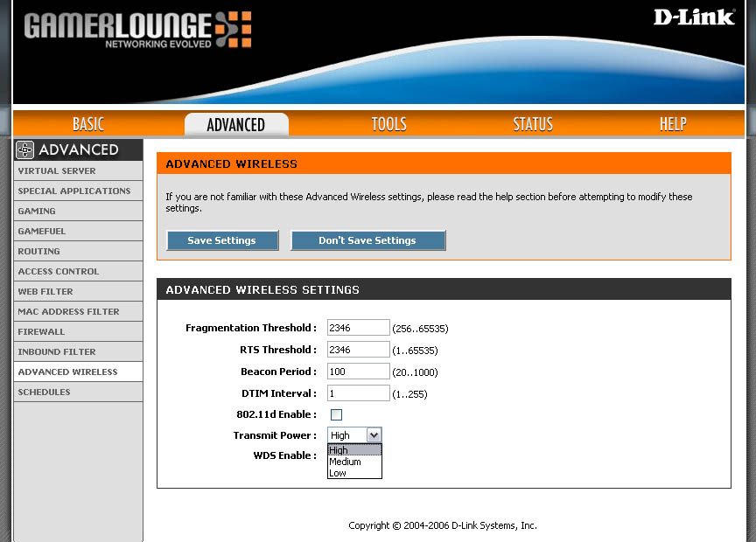The image size is (756, 542).
Task: Choose Low transmit power option
Action: pyautogui.click(x=354, y=473)
